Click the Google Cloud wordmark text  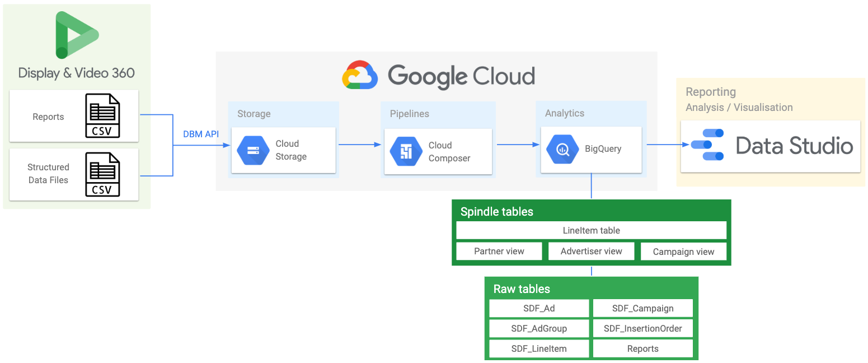pos(461,76)
